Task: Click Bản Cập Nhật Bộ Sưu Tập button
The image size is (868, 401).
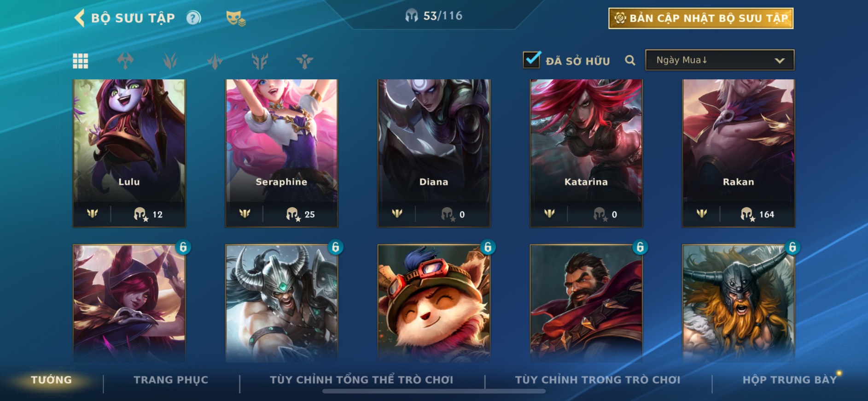Action: 701,18
